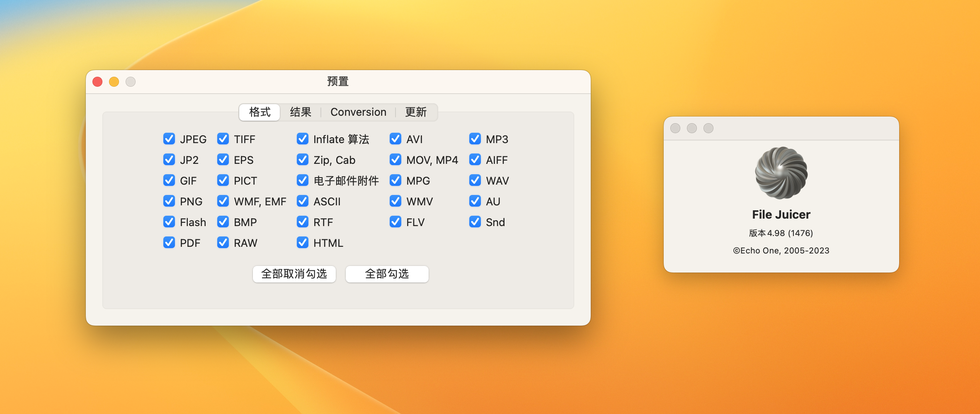980x414 pixels.
Task: Close the File Juicer about window
Action: tap(675, 128)
